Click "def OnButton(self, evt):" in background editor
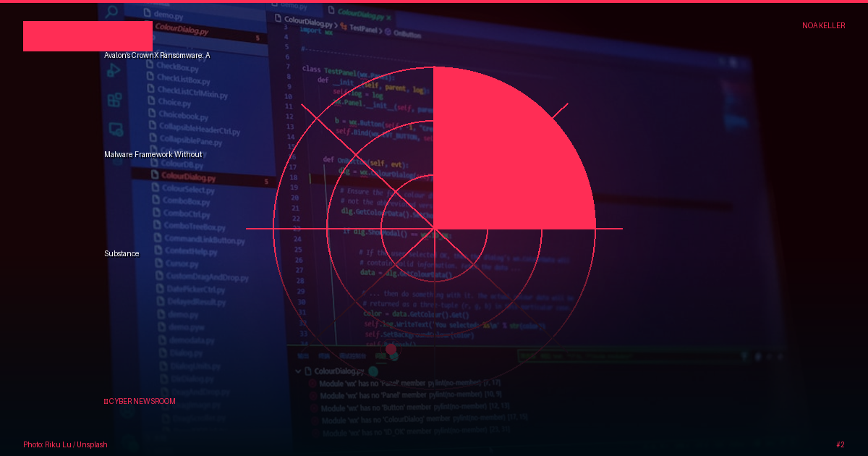 coord(365,162)
